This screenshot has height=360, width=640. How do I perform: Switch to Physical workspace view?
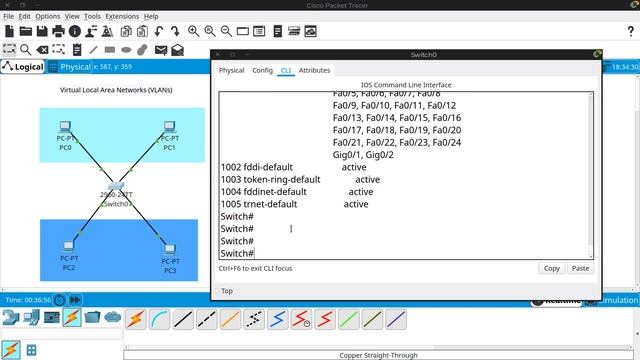point(70,67)
